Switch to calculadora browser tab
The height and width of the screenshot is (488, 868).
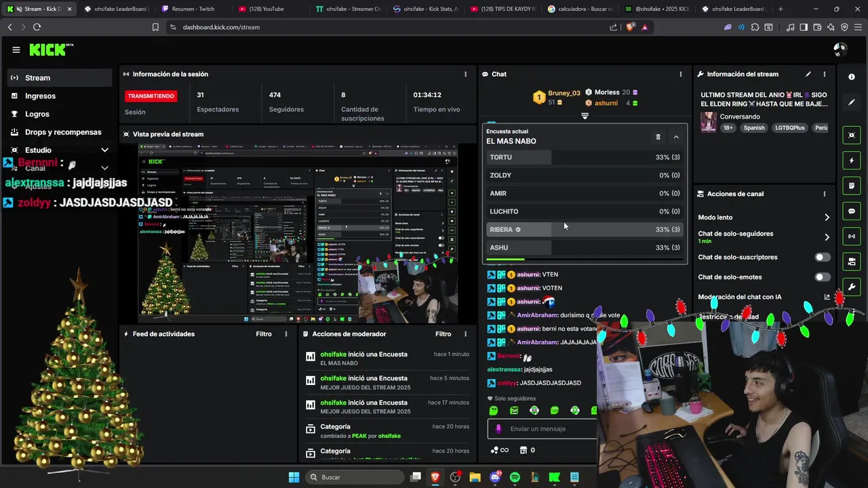coord(581,9)
